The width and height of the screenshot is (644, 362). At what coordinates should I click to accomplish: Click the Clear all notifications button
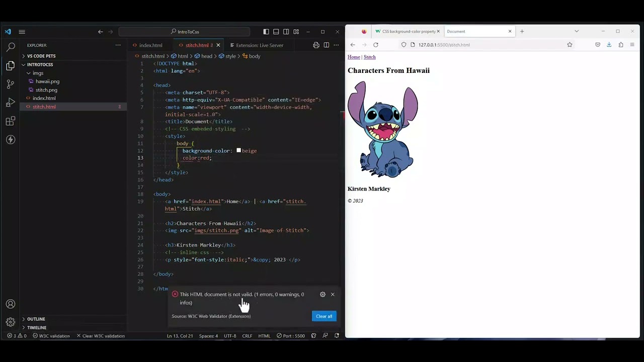tap(324, 316)
